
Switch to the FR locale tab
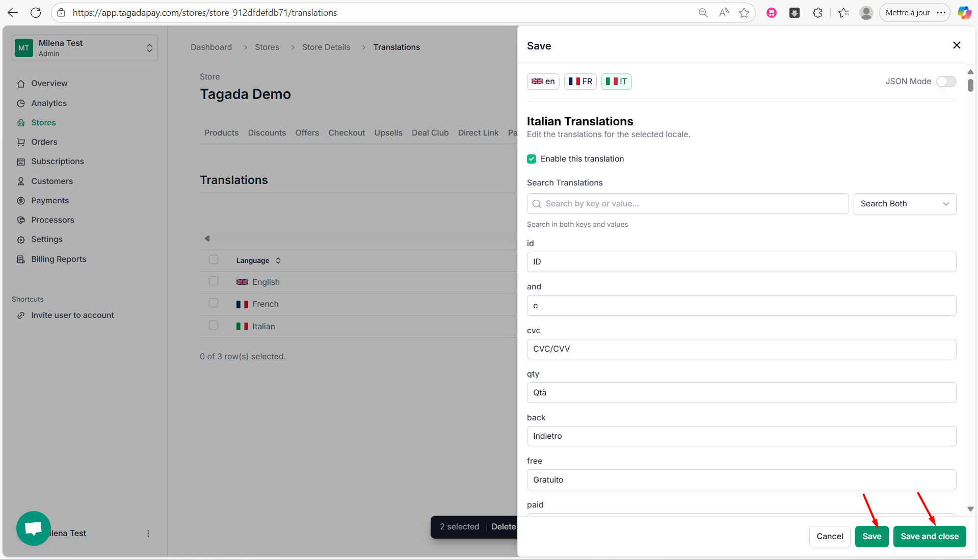580,82
